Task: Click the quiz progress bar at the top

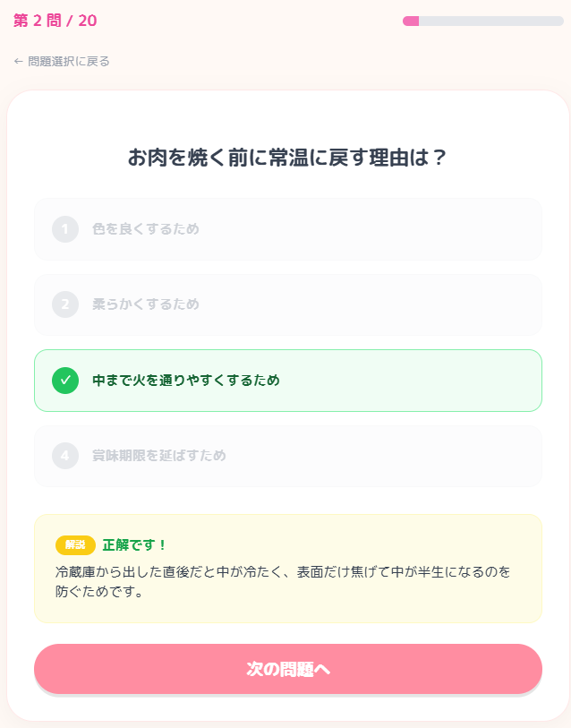Action: [483, 21]
